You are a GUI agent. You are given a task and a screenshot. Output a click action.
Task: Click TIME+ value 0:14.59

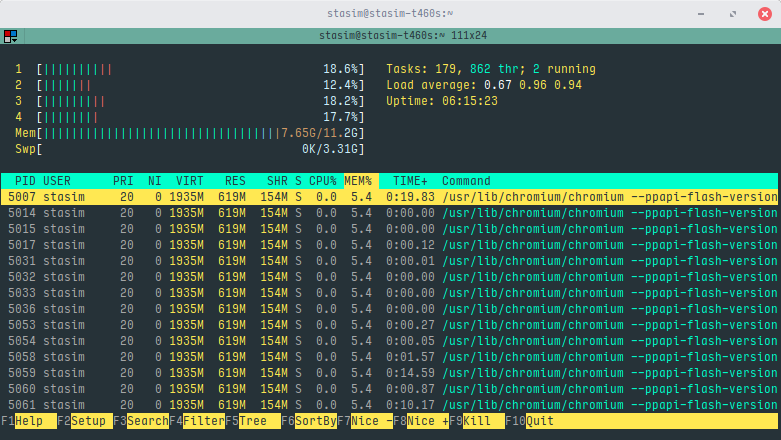click(x=410, y=373)
